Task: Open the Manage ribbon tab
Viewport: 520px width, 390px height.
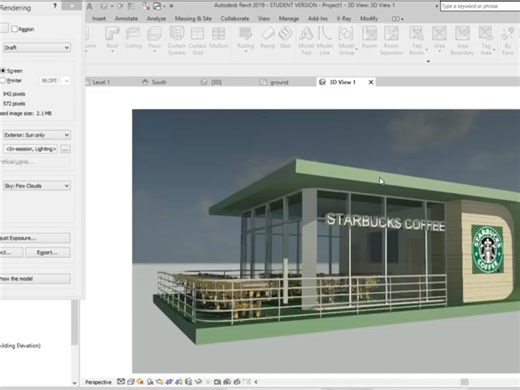Action: point(289,19)
